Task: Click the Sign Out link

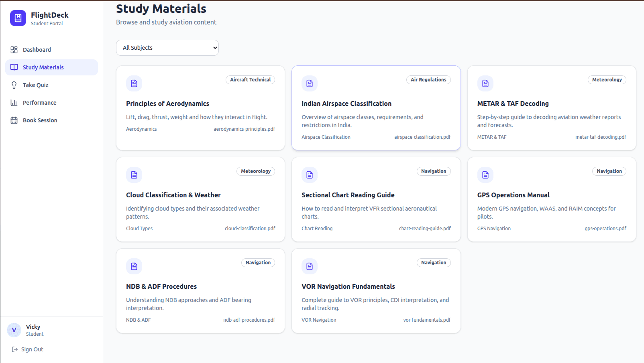Action: coord(28,349)
